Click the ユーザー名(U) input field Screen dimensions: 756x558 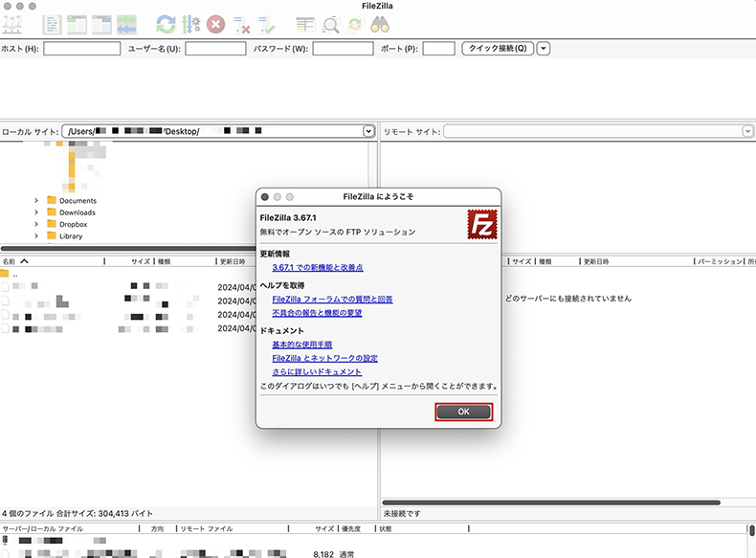(215, 48)
